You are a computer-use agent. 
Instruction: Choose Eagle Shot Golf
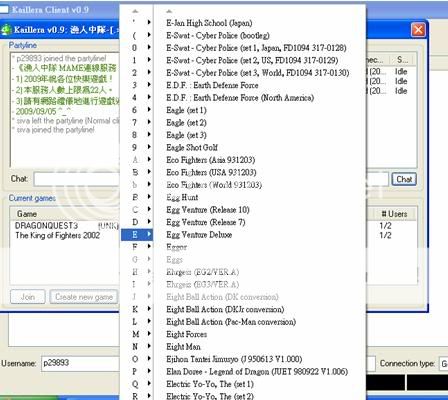pyautogui.click(x=192, y=147)
